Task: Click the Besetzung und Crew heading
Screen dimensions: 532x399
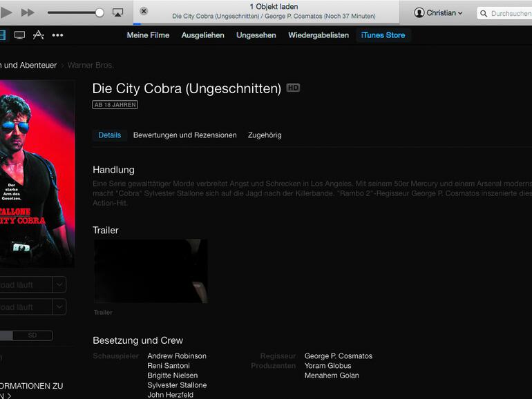Action: point(137,340)
